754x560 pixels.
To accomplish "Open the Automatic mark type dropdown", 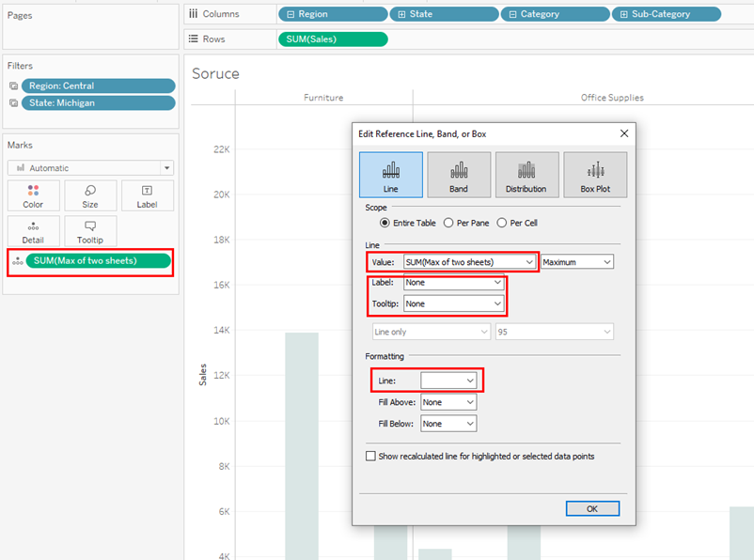I will 90,168.
